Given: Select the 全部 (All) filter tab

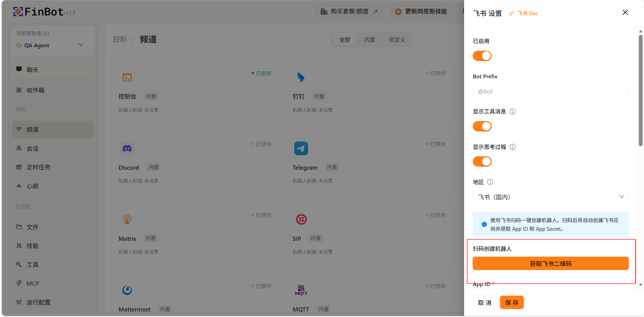Looking at the screenshot, I should click(x=345, y=40).
